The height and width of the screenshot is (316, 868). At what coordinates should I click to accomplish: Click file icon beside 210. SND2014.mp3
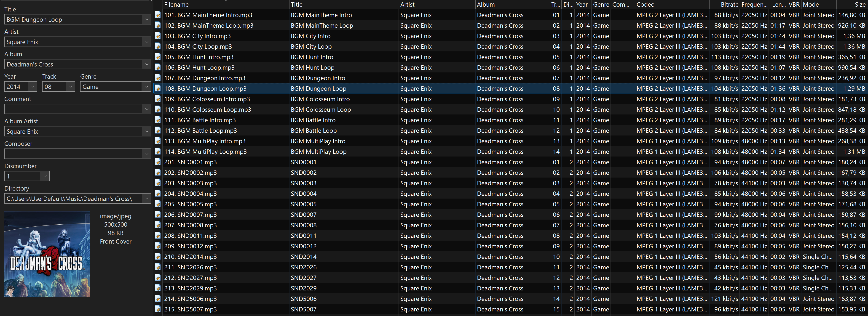158,256
